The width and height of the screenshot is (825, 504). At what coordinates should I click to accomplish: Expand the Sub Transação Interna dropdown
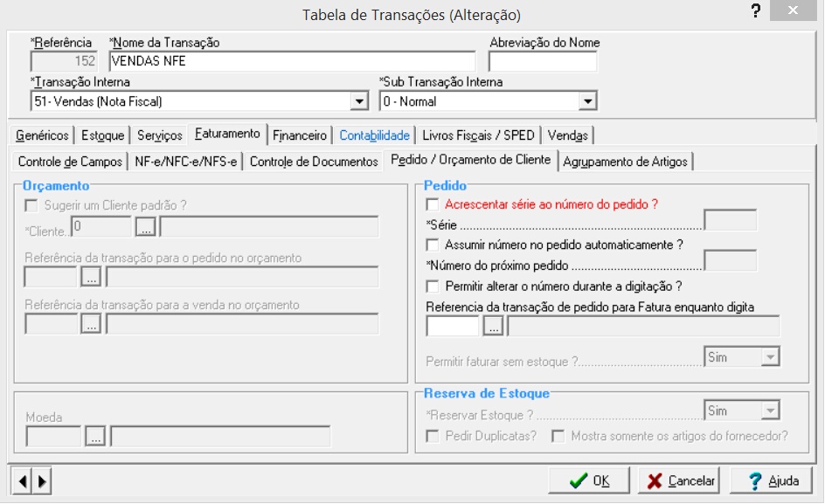(587, 101)
